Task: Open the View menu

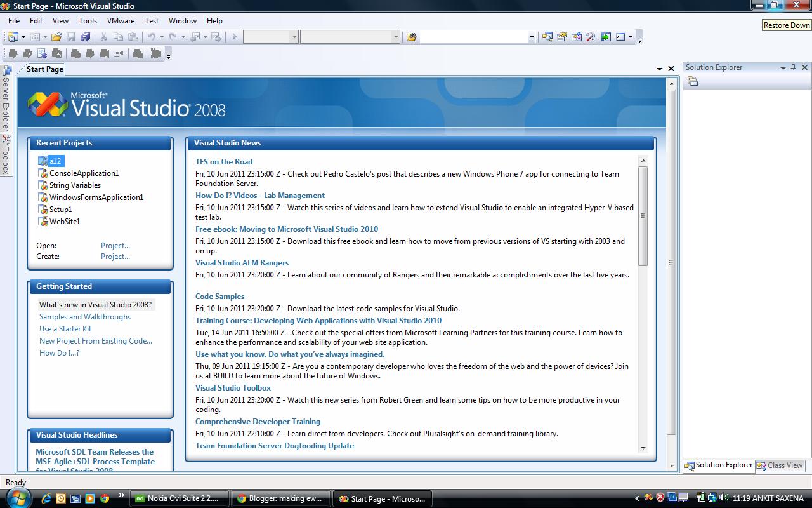Action: (60, 21)
